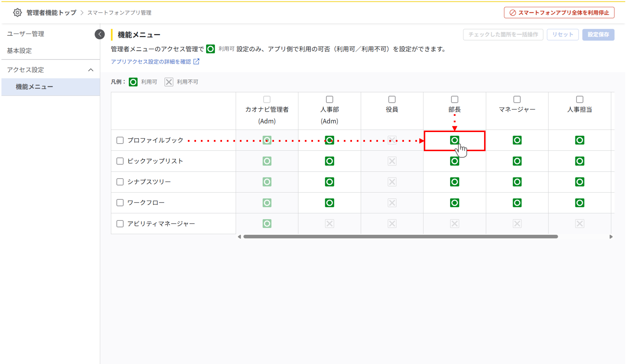627x364 pixels.
Task: Select 機能メニュー in the sidebar
Action: coord(34,87)
